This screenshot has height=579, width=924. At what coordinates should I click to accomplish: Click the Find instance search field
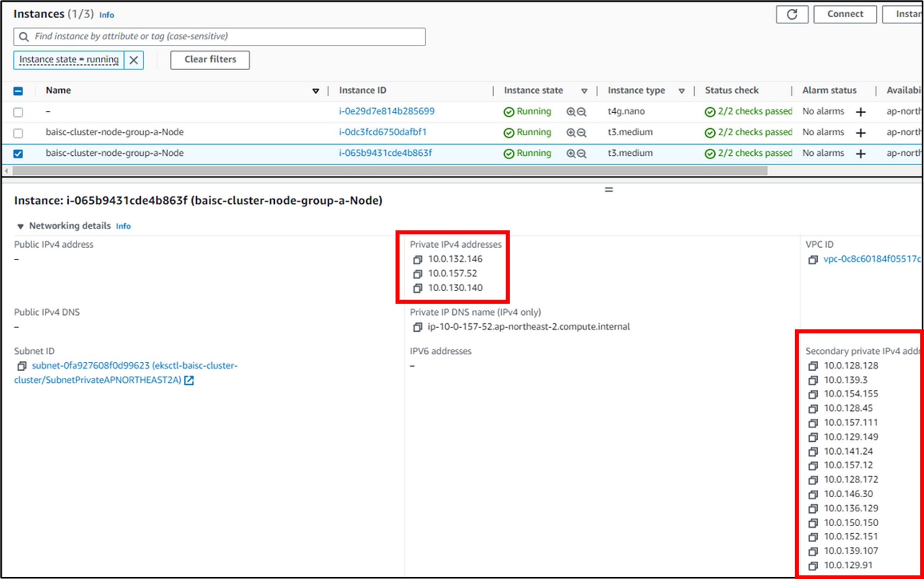226,37
